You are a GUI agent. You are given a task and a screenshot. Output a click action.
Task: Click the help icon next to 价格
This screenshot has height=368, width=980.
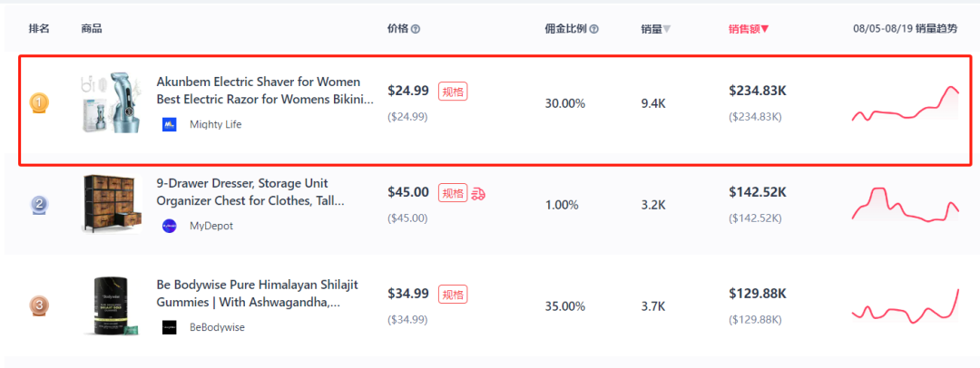coord(416,29)
